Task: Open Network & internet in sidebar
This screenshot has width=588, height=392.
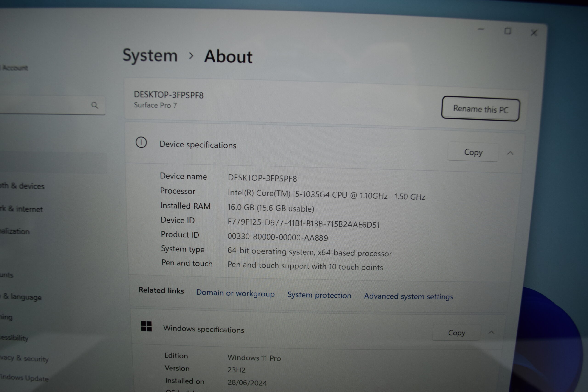Action: 22,209
